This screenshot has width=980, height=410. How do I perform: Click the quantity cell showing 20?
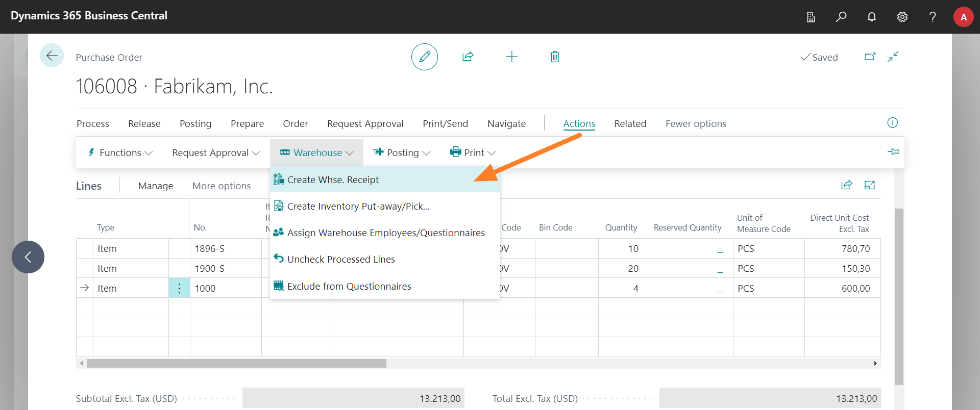pos(624,268)
